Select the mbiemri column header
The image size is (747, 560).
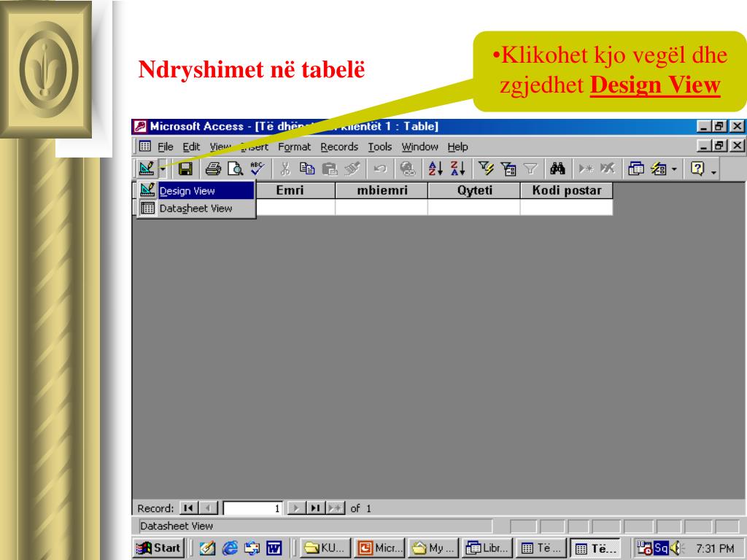pos(382,190)
